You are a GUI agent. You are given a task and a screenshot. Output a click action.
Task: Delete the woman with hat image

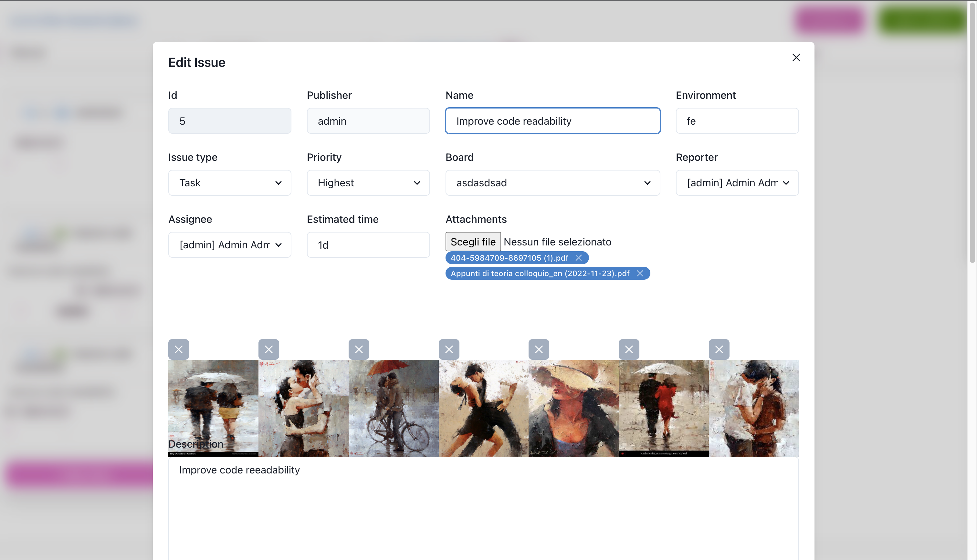(539, 349)
